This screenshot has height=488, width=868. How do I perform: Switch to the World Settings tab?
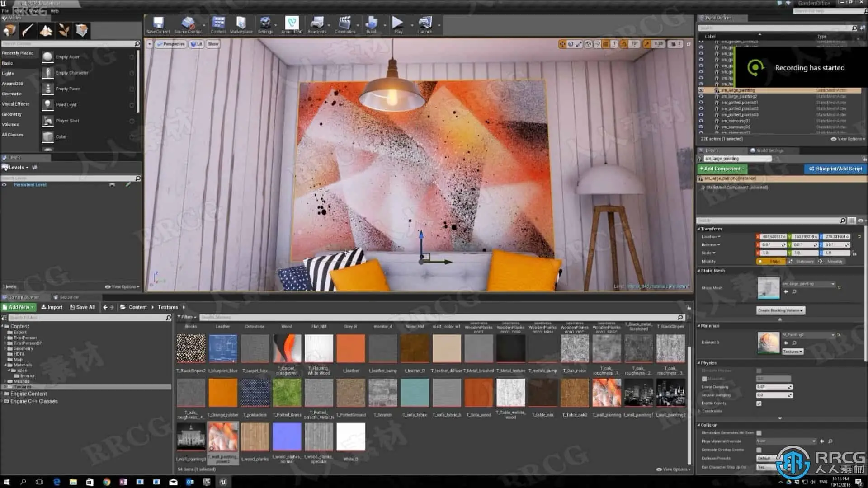[x=767, y=150]
